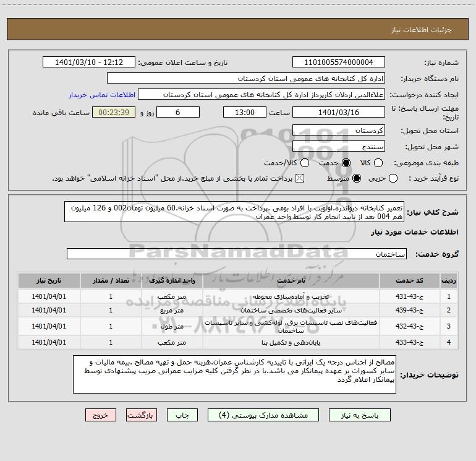The width and height of the screenshot is (476, 461).
Task: Click the deadline date field 1401/03/16
Action: click(x=339, y=112)
